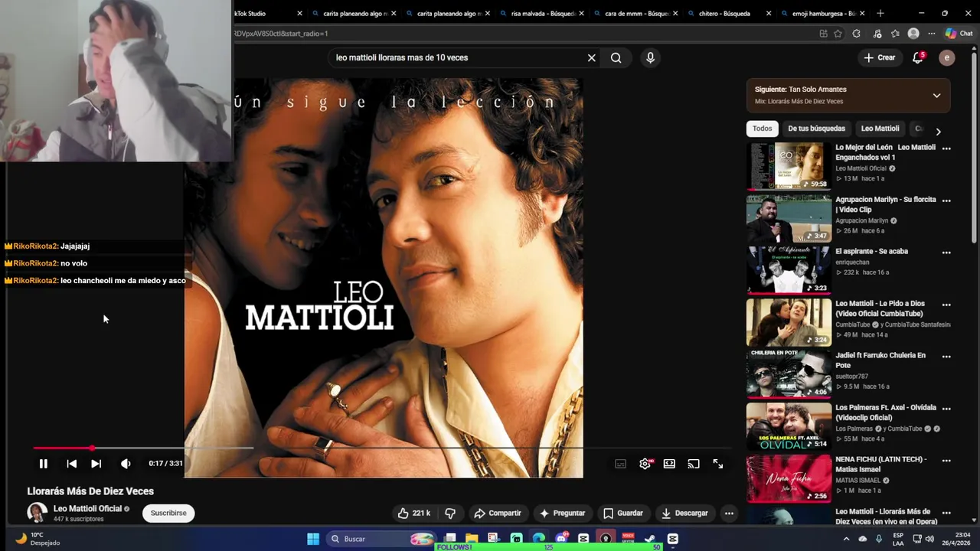Screen dimensions: 980x551
Task: Open the Crear menu
Action: (879, 57)
